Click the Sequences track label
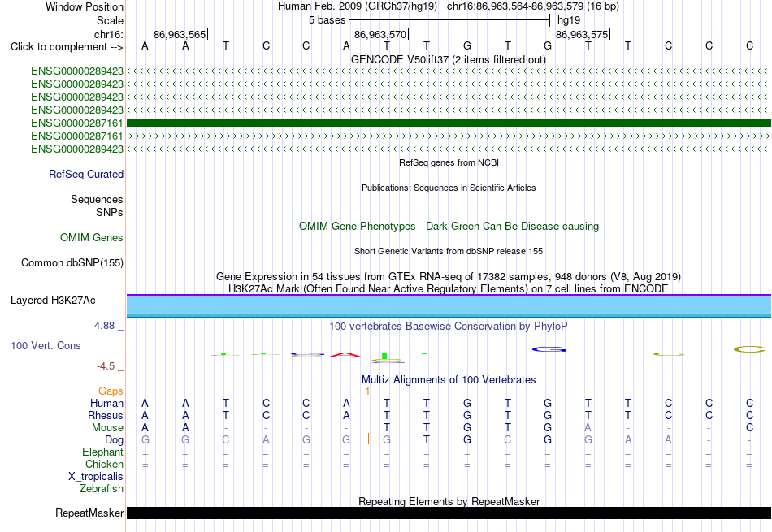772x532 pixels. pyautogui.click(x=97, y=199)
